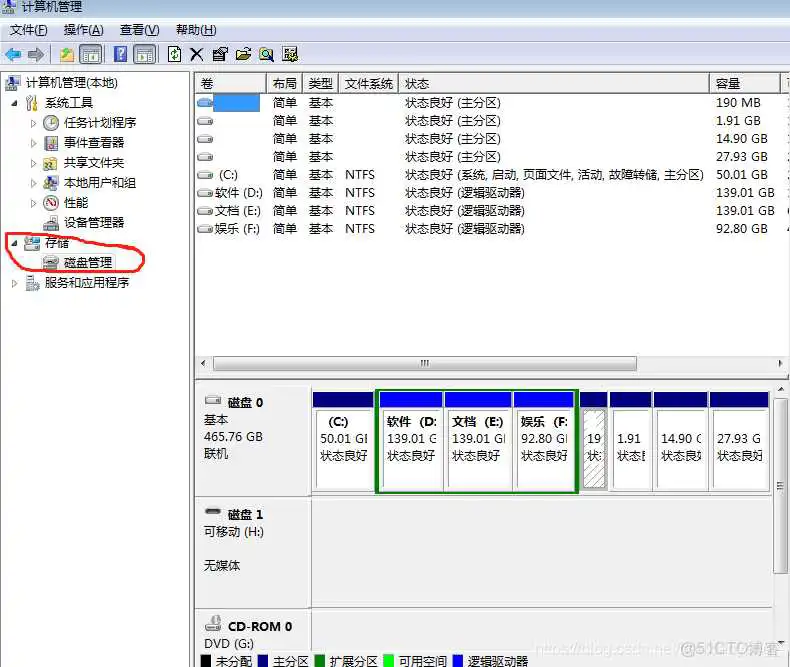Open Help via the question mark icon
This screenshot has width=790, height=667.
tap(120, 54)
